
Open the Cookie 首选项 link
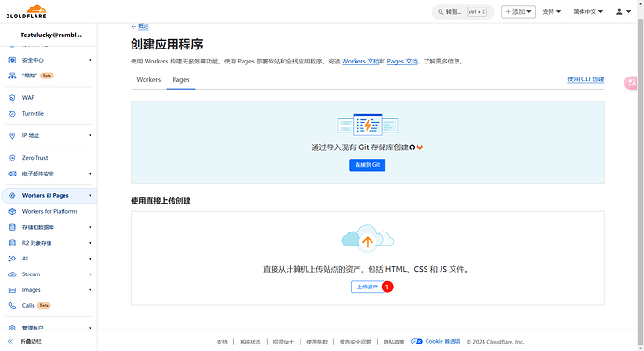point(442,341)
